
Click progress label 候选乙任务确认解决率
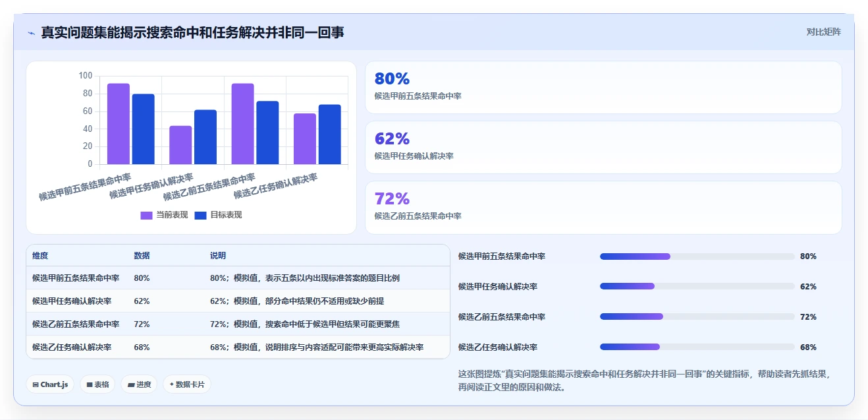[x=498, y=347]
